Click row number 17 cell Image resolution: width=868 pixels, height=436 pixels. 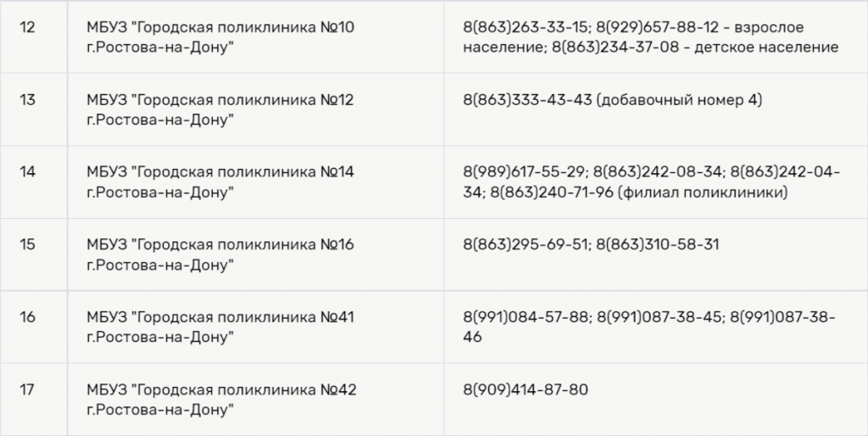click(27, 390)
